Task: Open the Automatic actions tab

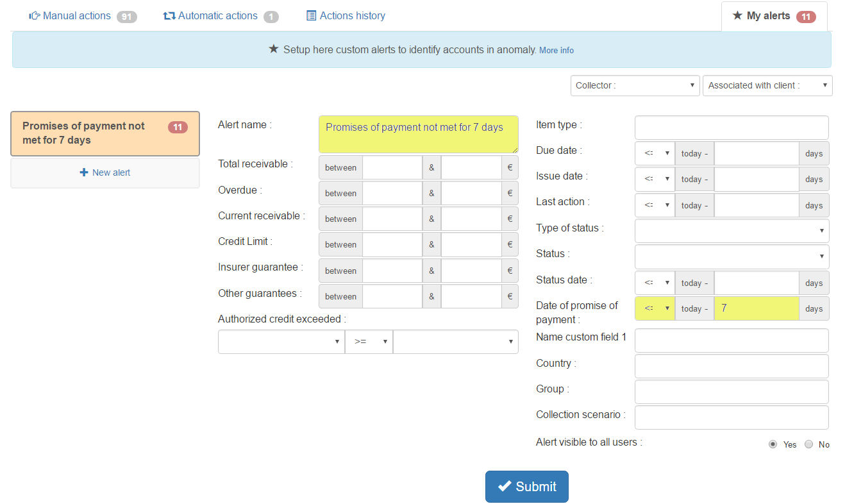Action: [x=217, y=16]
